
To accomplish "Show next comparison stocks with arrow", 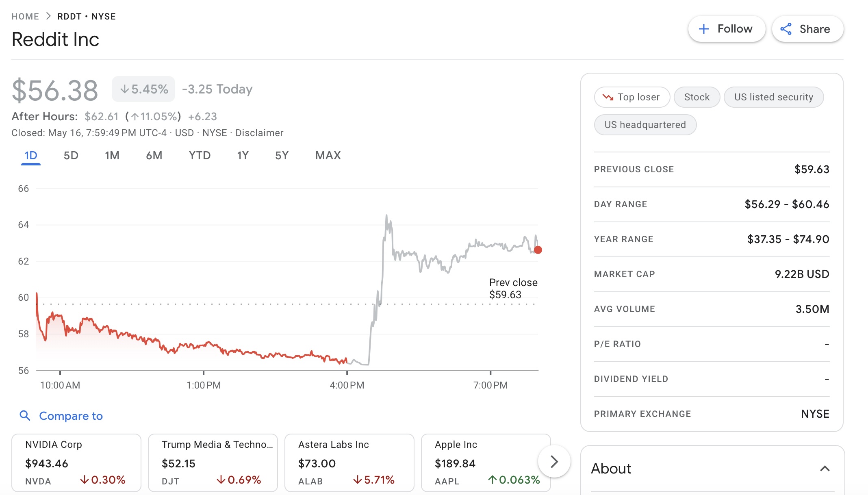I will (554, 462).
